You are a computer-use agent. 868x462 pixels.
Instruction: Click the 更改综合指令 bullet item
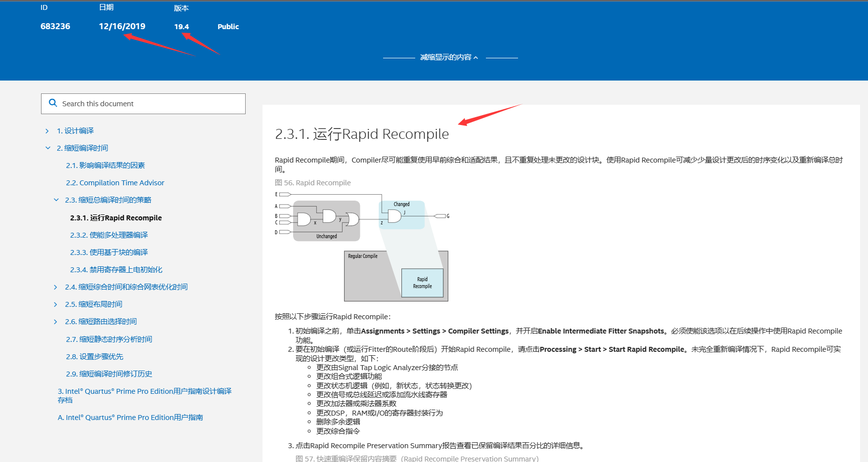click(338, 431)
